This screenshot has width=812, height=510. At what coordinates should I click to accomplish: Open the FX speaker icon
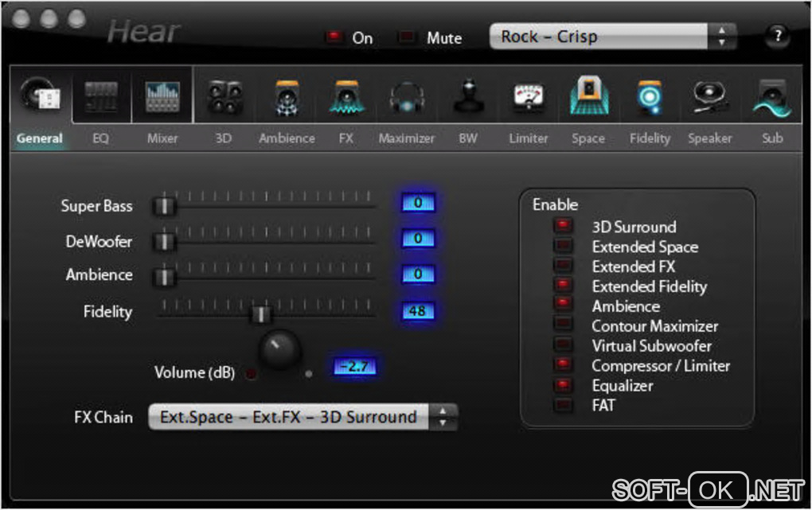pyautogui.click(x=346, y=97)
